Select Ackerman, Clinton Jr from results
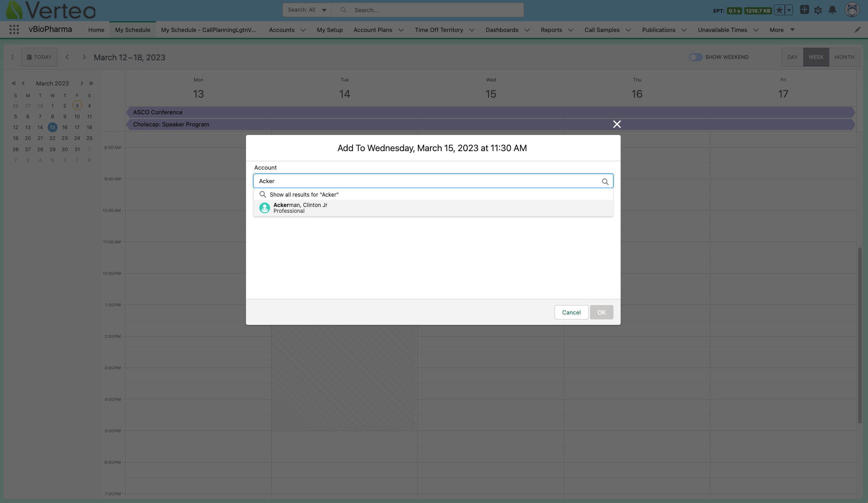 [300, 208]
